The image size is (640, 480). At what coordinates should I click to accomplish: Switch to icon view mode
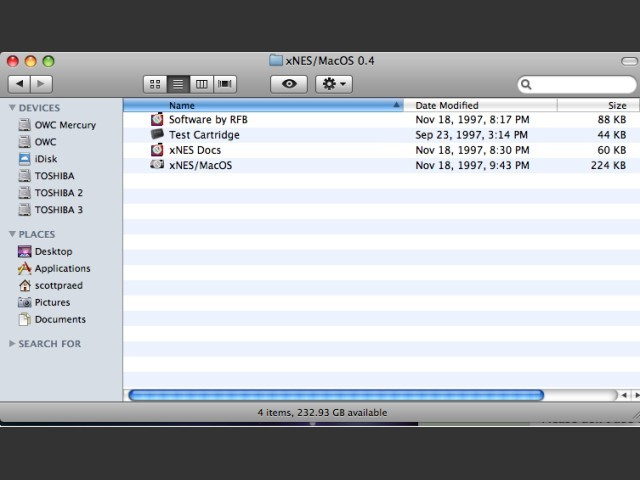pos(154,84)
